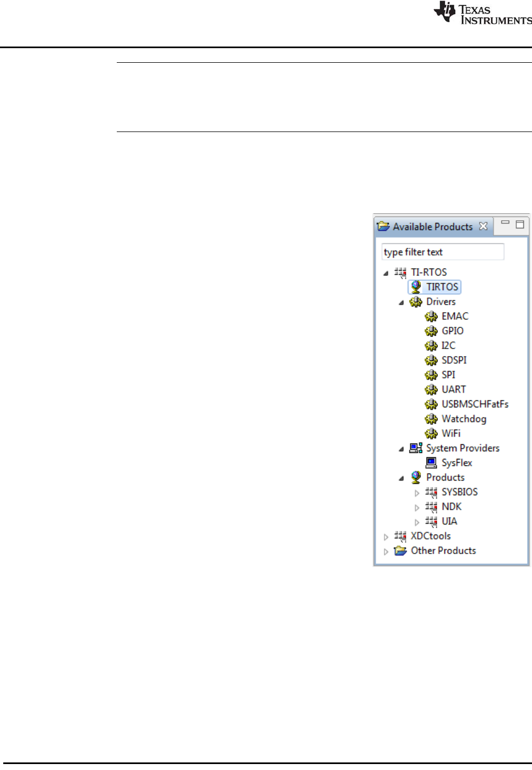Select the EMAC label in Drivers
This screenshot has width=532, height=770.
(455, 316)
